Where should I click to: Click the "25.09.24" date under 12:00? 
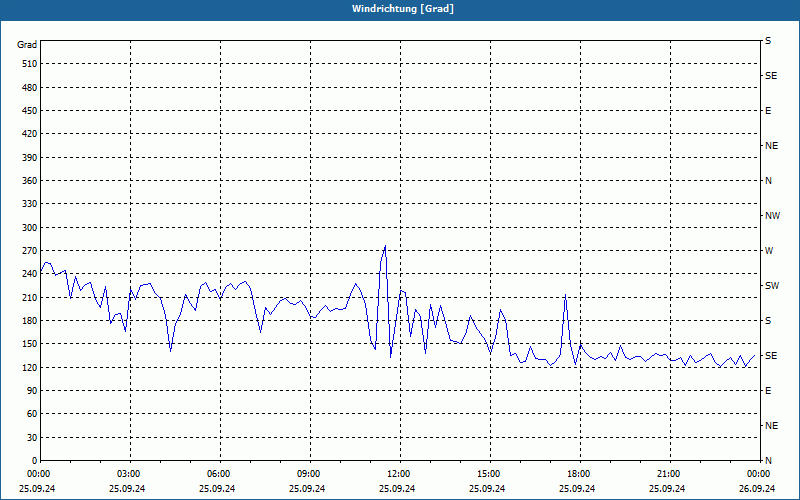coord(397,488)
